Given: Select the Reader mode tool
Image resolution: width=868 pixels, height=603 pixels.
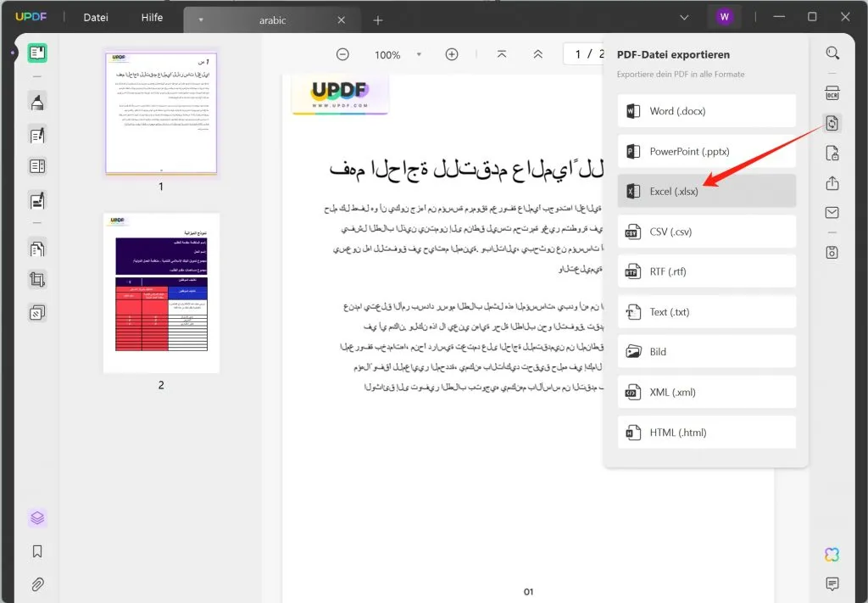Looking at the screenshot, I should tap(35, 53).
